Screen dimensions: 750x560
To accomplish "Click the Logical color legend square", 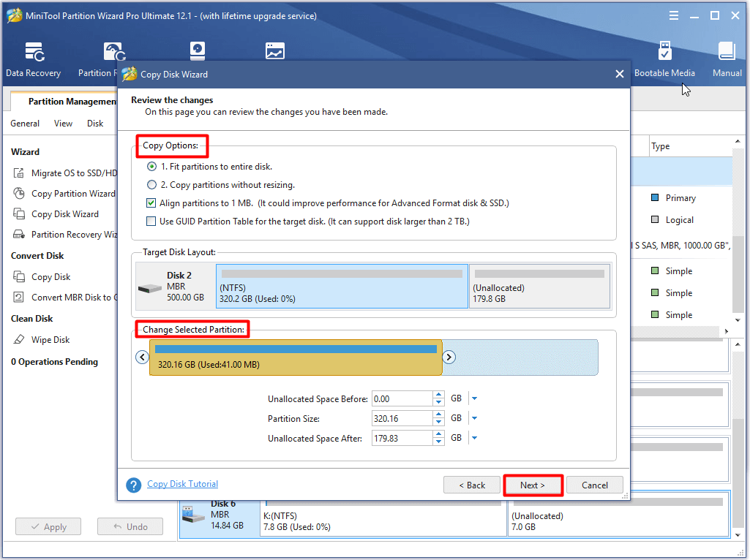I will 655,220.
